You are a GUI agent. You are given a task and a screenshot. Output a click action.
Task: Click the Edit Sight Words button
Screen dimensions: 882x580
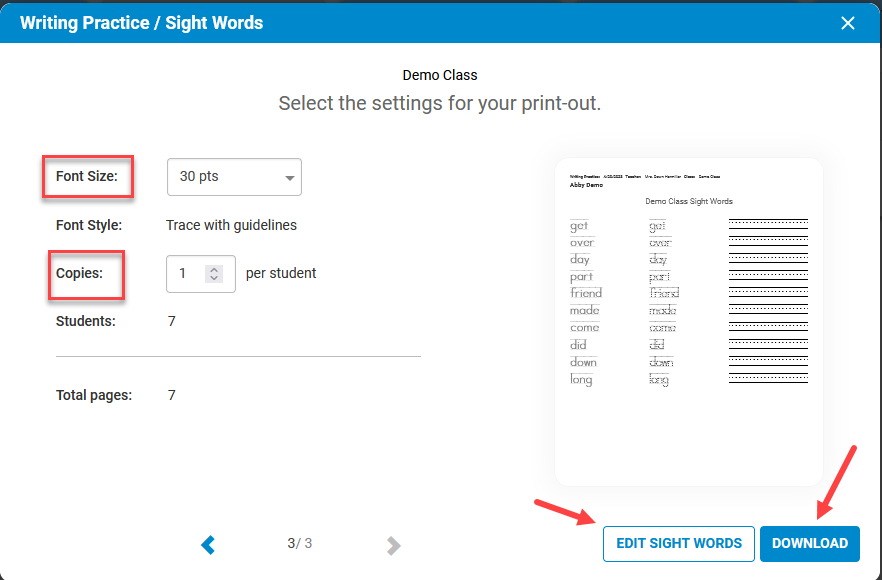click(x=678, y=543)
